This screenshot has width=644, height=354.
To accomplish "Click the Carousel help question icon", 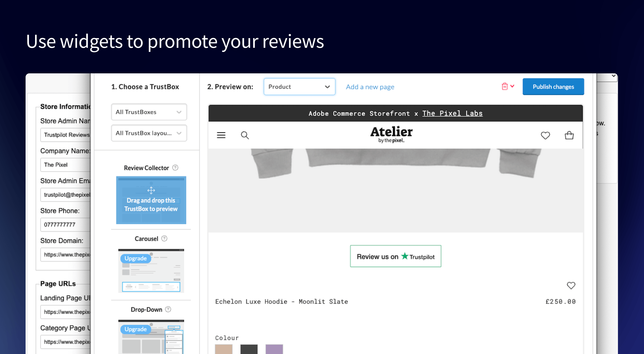I will pyautogui.click(x=164, y=239).
